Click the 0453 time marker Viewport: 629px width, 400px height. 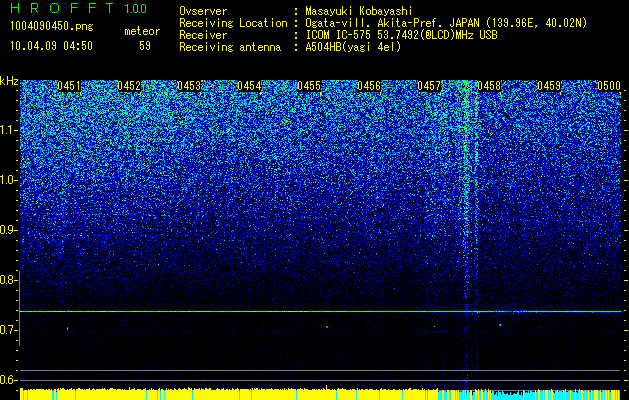(x=189, y=86)
